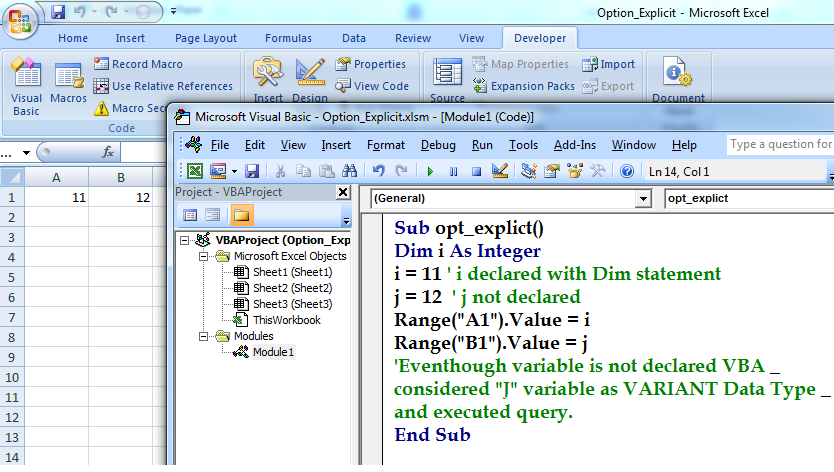
Task: Click Properties Window icon in VBA toolbar
Action: (552, 171)
